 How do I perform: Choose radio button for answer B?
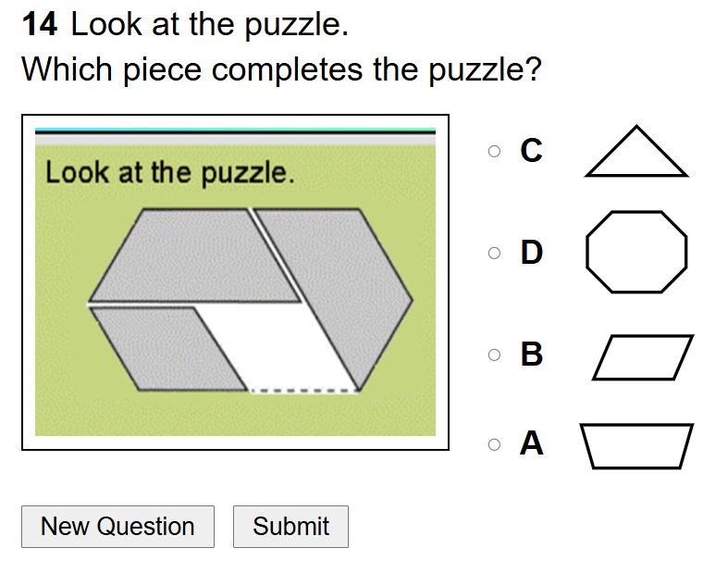click(495, 355)
